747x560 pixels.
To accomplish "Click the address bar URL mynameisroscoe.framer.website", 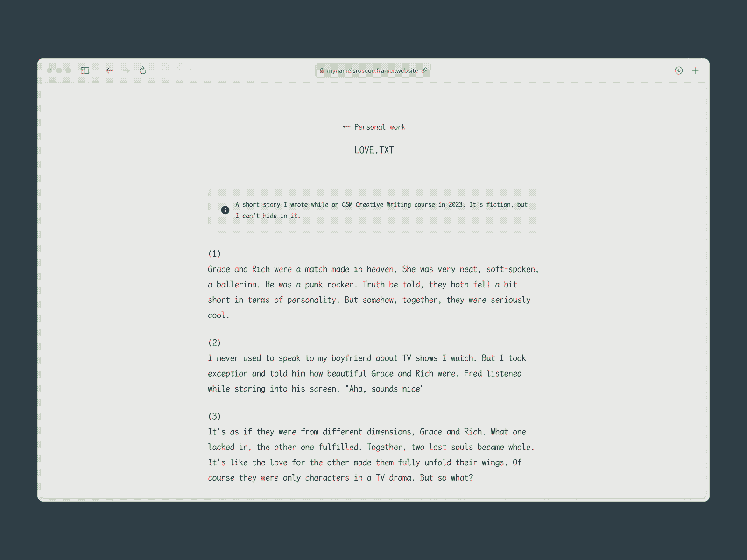I will coord(373,70).
